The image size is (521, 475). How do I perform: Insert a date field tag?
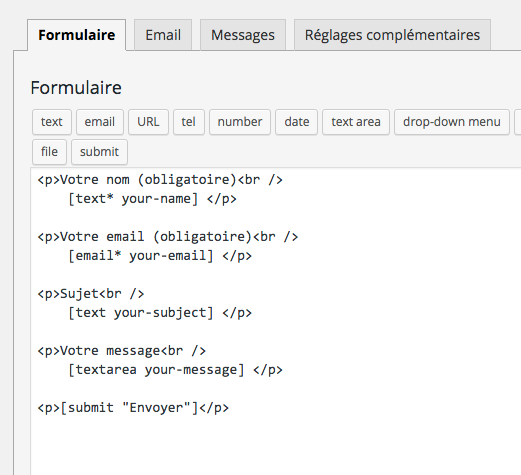(x=296, y=122)
